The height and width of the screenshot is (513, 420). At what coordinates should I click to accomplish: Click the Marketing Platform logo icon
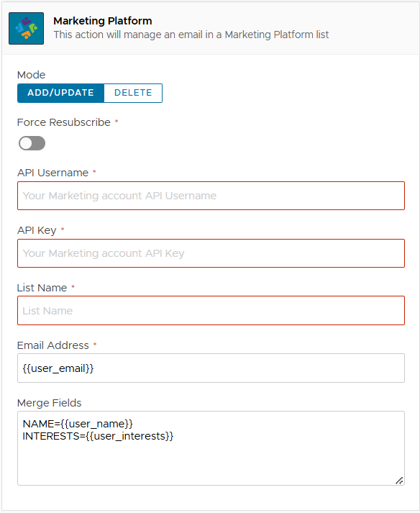26,29
